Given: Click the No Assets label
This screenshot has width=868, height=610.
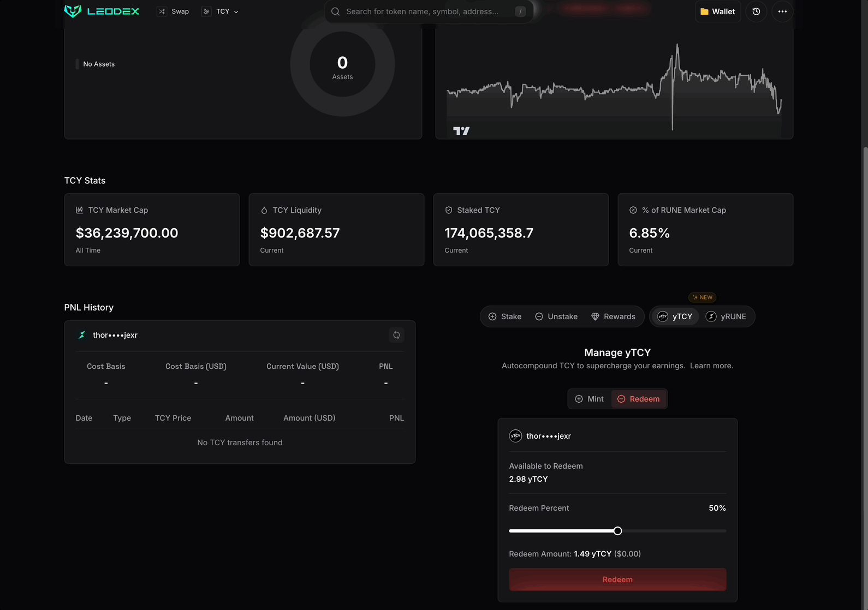Looking at the screenshot, I should coord(99,64).
